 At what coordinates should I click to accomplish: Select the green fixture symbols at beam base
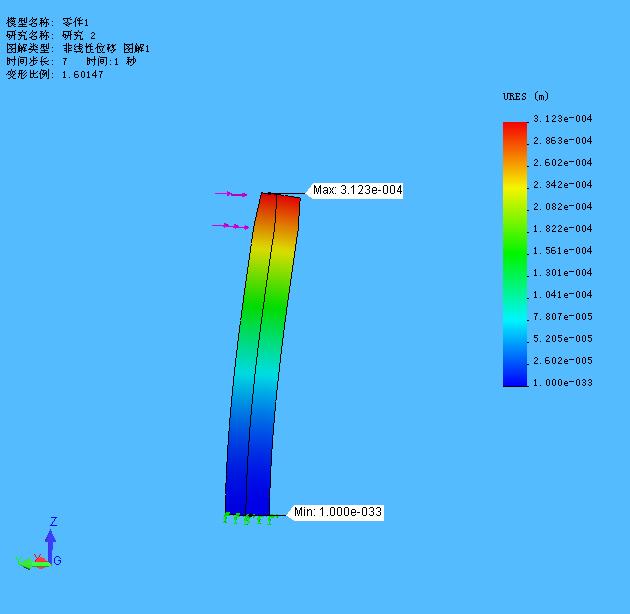250,519
